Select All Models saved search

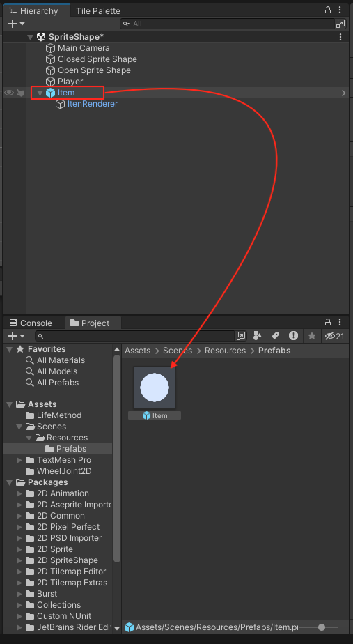click(x=58, y=371)
